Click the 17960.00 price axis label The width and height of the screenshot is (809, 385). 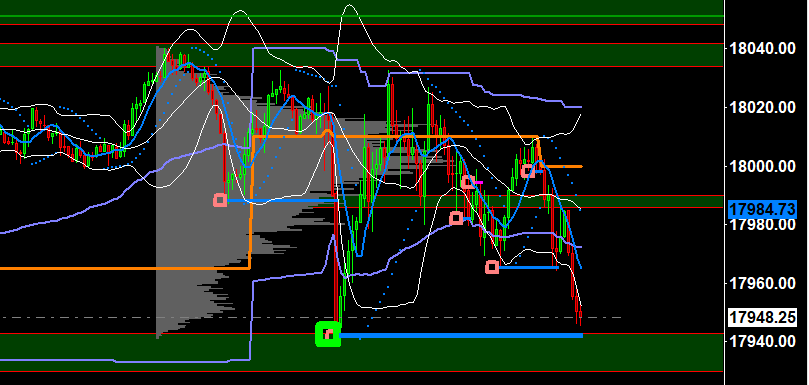(762, 283)
